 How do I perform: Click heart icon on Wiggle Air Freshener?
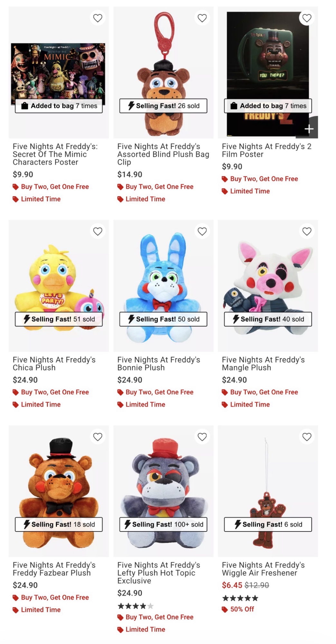[307, 437]
